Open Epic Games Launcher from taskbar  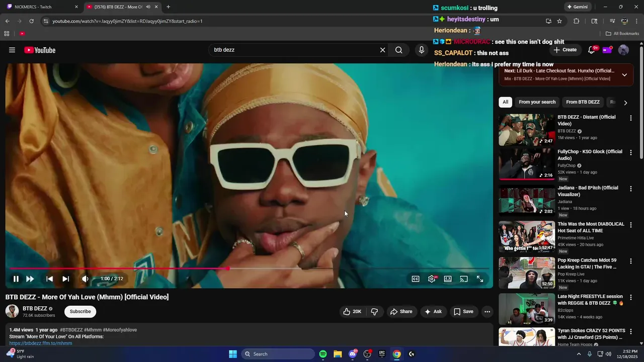click(382, 354)
